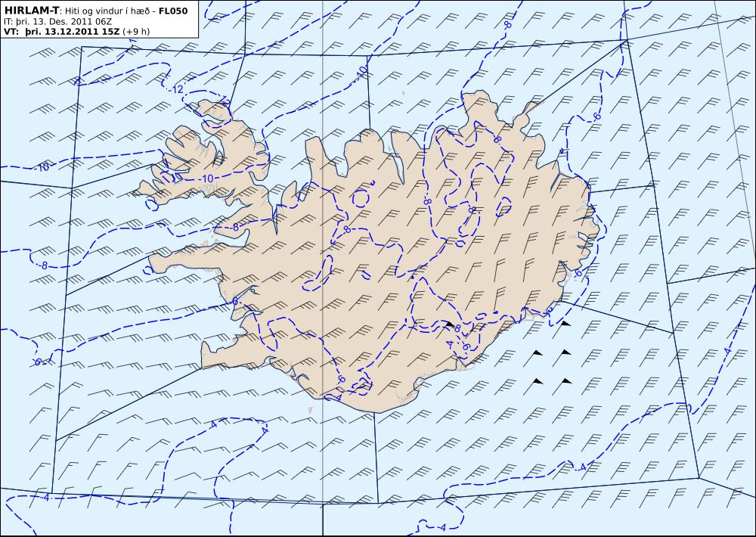This screenshot has width=756, height=537.
Task: Click the -10 isotherm label inside the Westfjords peninsula
Action: [207, 178]
